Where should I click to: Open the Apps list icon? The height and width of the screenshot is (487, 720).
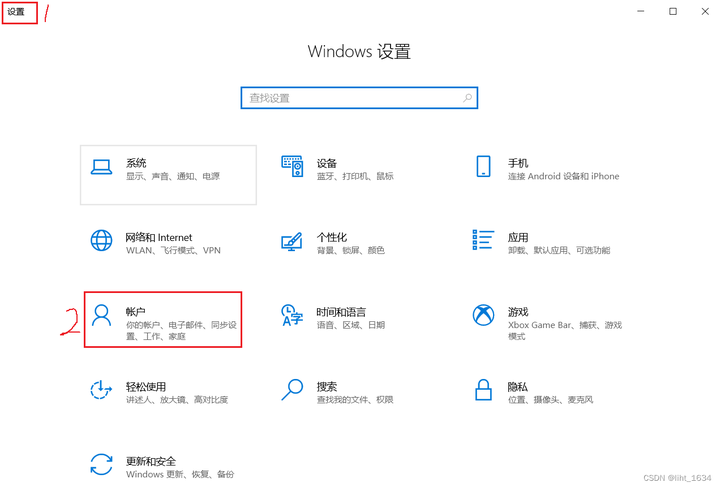[483, 240]
